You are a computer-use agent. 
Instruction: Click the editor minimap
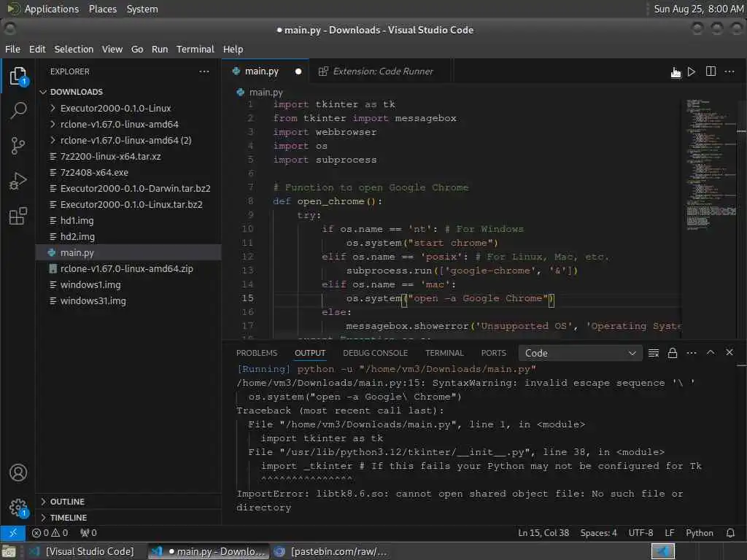[711, 164]
